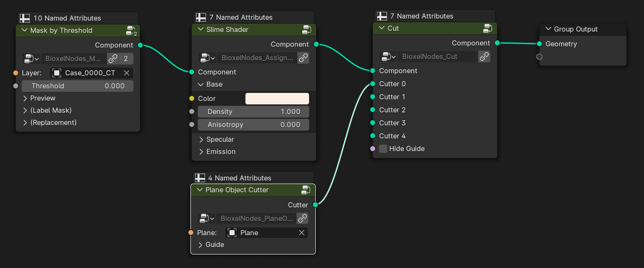
Task: Collapse the Group Output node
Action: (548, 29)
